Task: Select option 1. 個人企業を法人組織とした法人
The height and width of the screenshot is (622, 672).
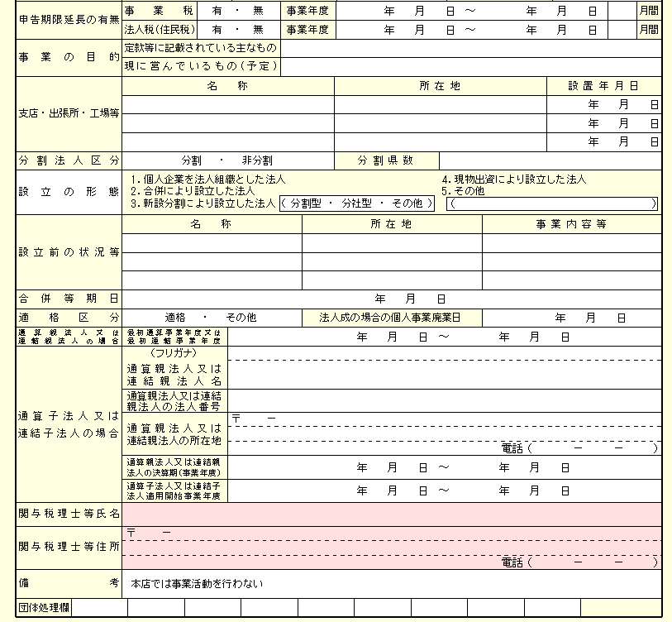Action: coord(207,179)
